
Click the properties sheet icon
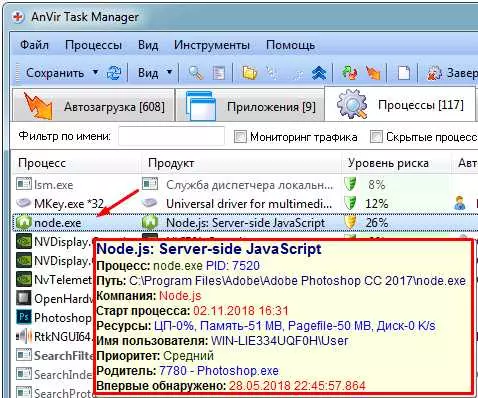pyautogui.click(x=219, y=73)
